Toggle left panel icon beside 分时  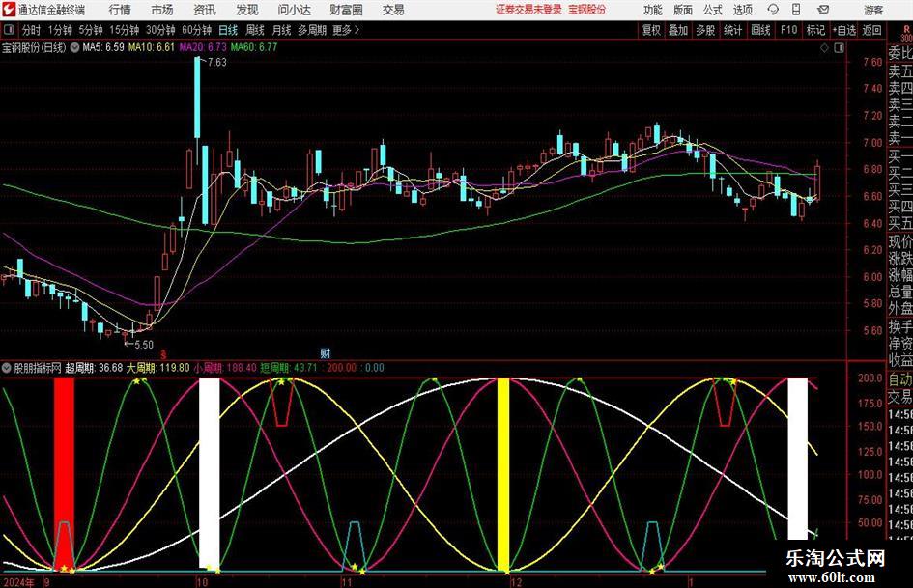click(x=8, y=30)
